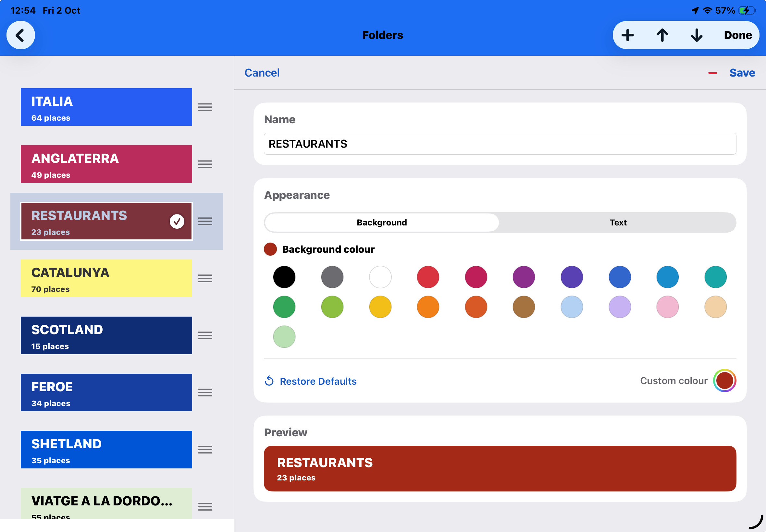Select the CATALUNYA folder card
766x532 pixels.
click(106, 278)
